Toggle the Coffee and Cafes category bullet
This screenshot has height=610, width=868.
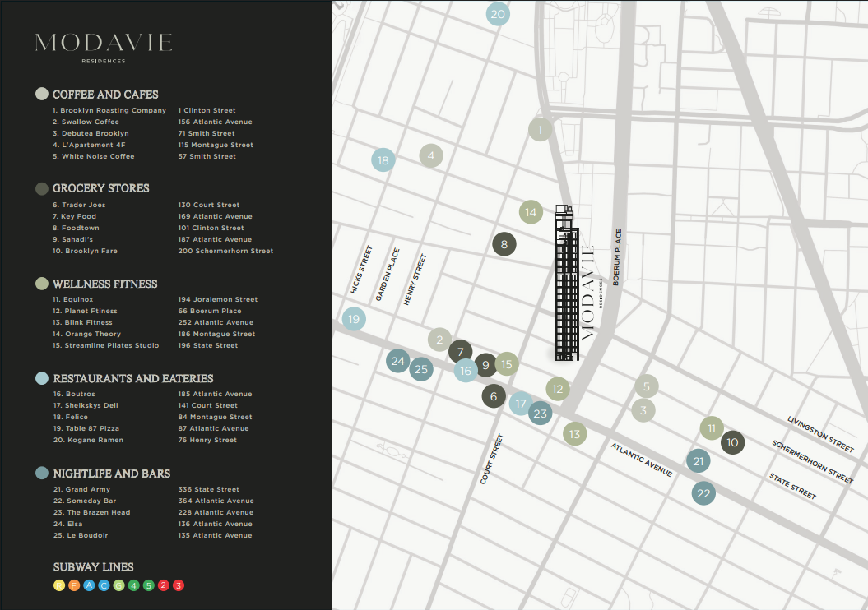[42, 94]
